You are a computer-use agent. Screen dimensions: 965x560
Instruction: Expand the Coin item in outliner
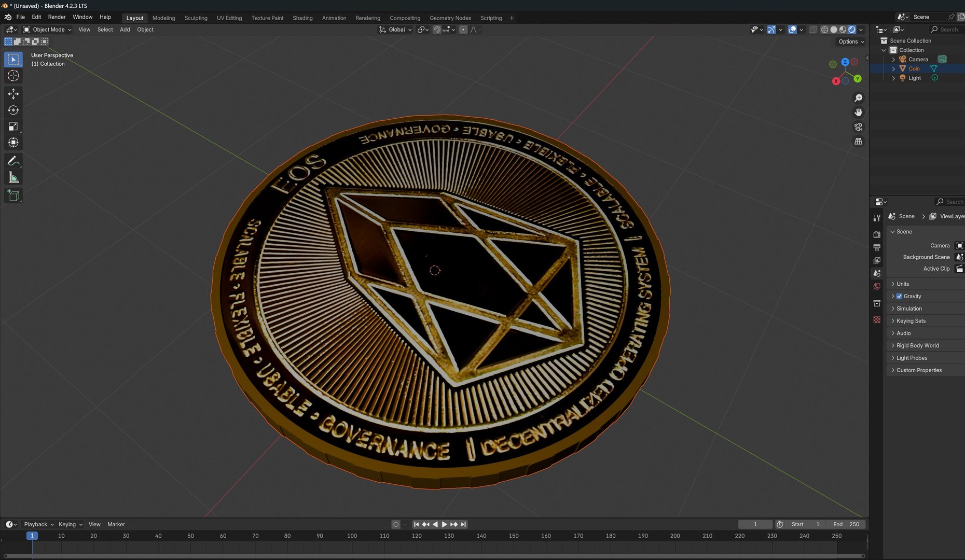coord(893,68)
